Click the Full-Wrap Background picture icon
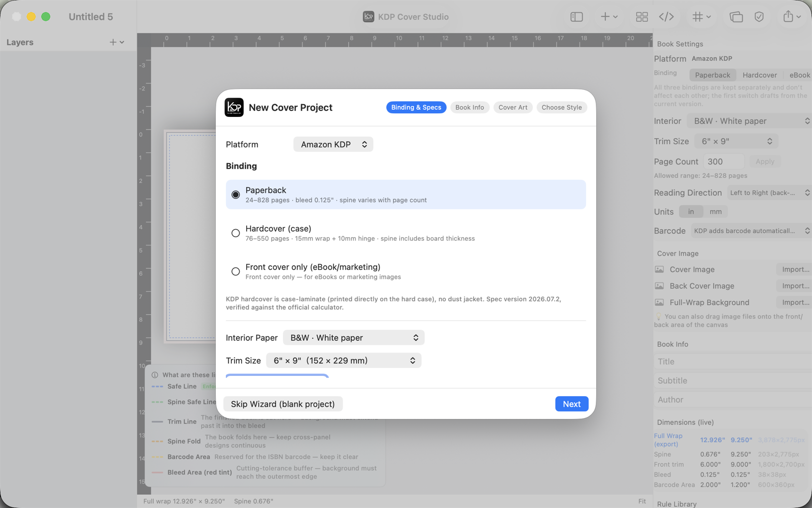 click(659, 302)
